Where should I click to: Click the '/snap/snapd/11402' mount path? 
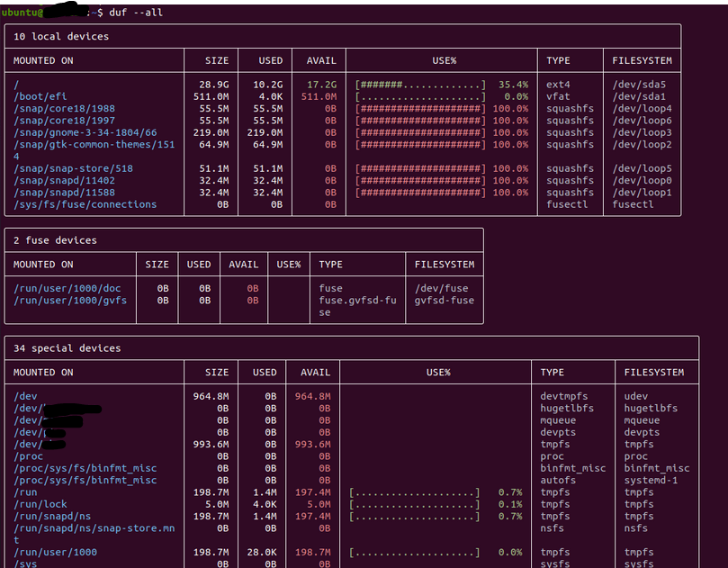(64, 181)
